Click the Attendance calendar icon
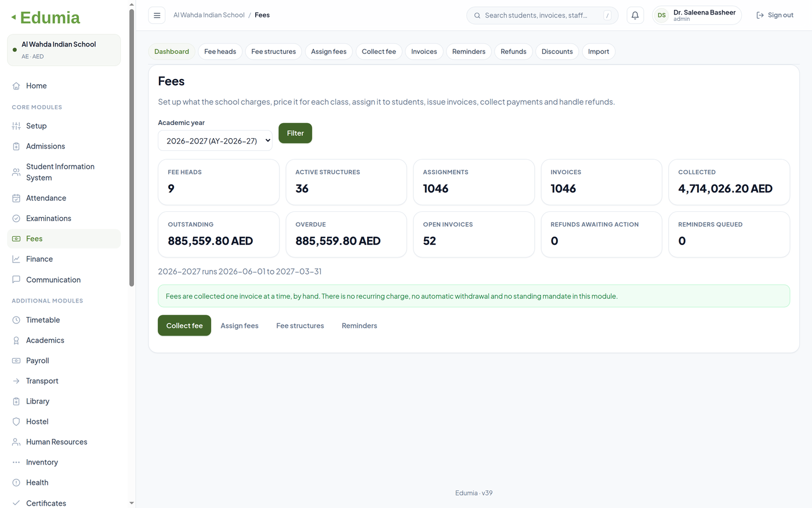Image resolution: width=812 pixels, height=508 pixels. [x=16, y=198]
